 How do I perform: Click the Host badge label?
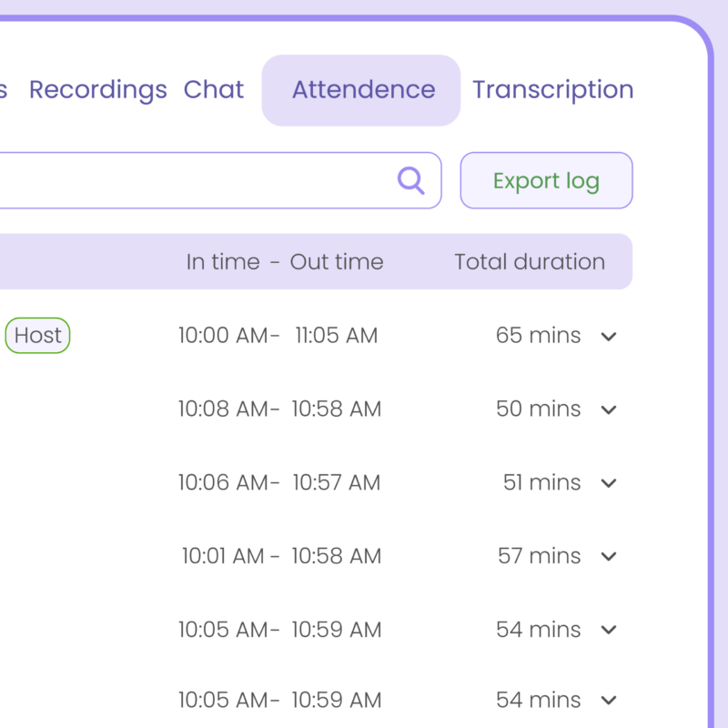(38, 336)
